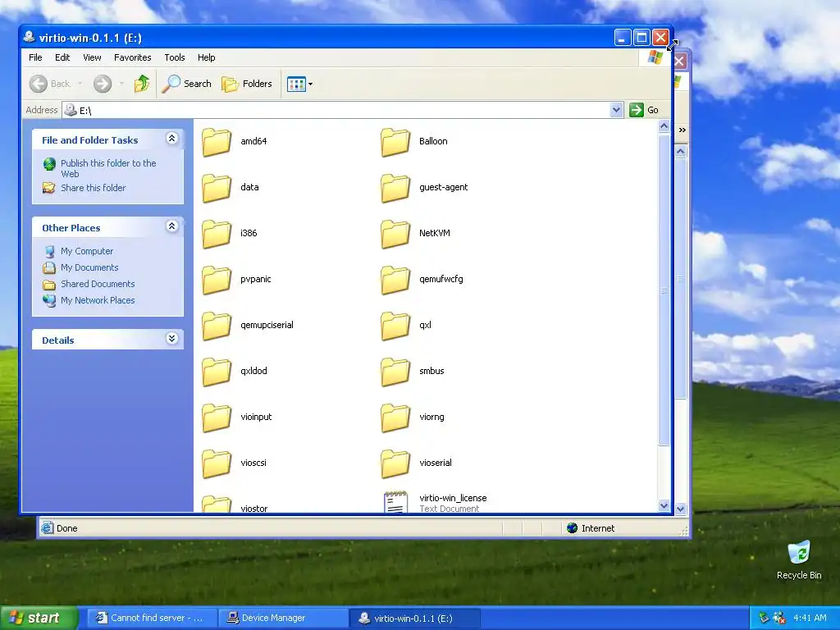Click the Go button beside address bar
Viewport: 840px width, 630px height.
[x=645, y=110]
